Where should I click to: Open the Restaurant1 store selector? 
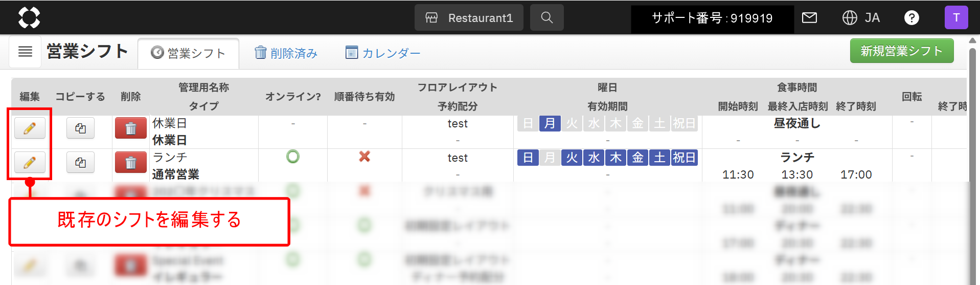[x=469, y=17]
